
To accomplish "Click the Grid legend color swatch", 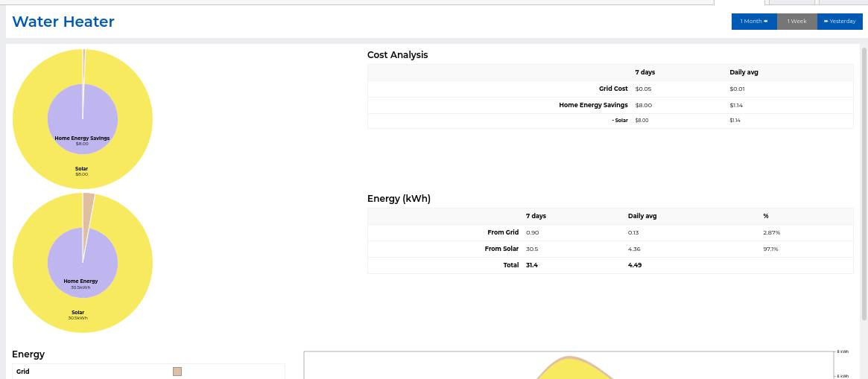I will (177, 372).
